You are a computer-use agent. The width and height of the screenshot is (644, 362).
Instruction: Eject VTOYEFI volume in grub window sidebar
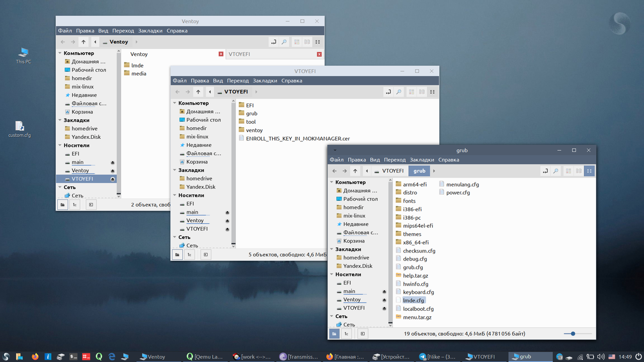(384, 308)
